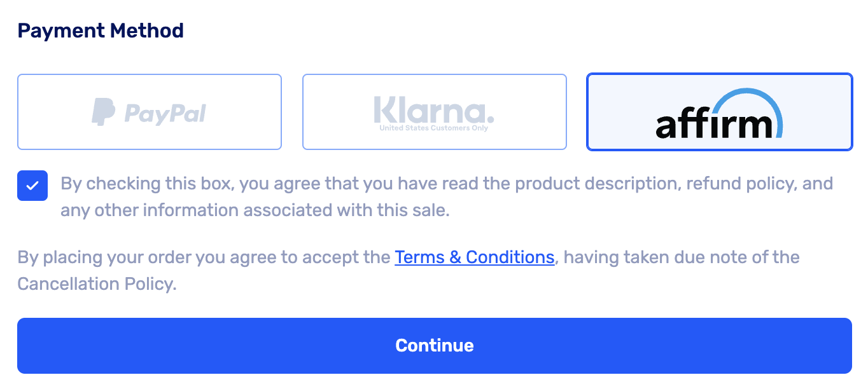Click the Payment Method heading
Image resolution: width=868 pixels, height=389 pixels.
[x=101, y=30]
